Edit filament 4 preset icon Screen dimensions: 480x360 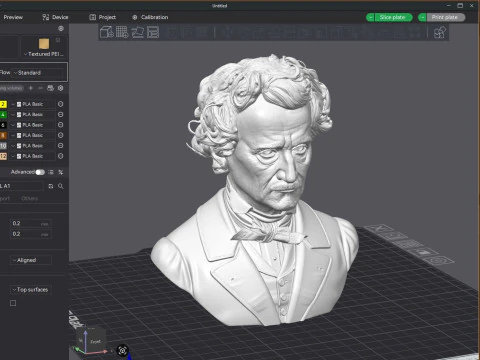[60, 114]
